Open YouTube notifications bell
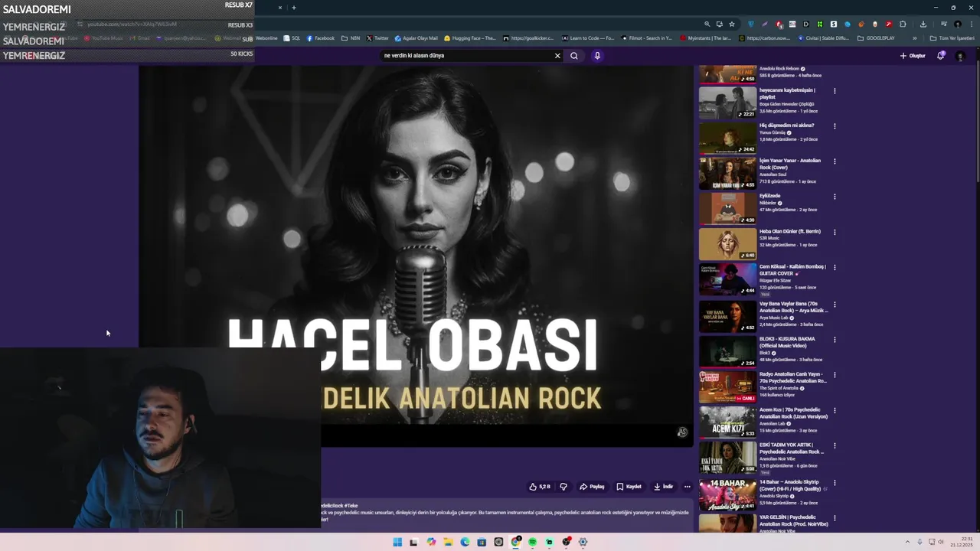This screenshot has height=551, width=980. click(941, 56)
